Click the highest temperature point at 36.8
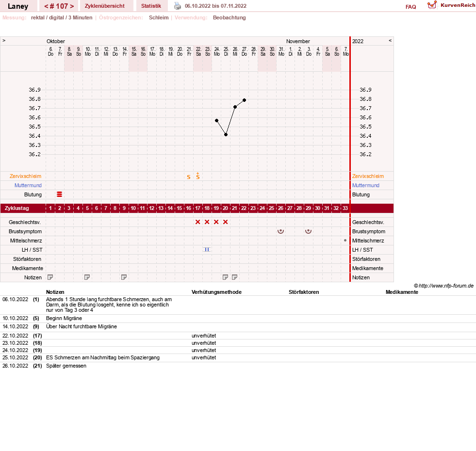The width and height of the screenshot is (476, 451). tap(245, 100)
